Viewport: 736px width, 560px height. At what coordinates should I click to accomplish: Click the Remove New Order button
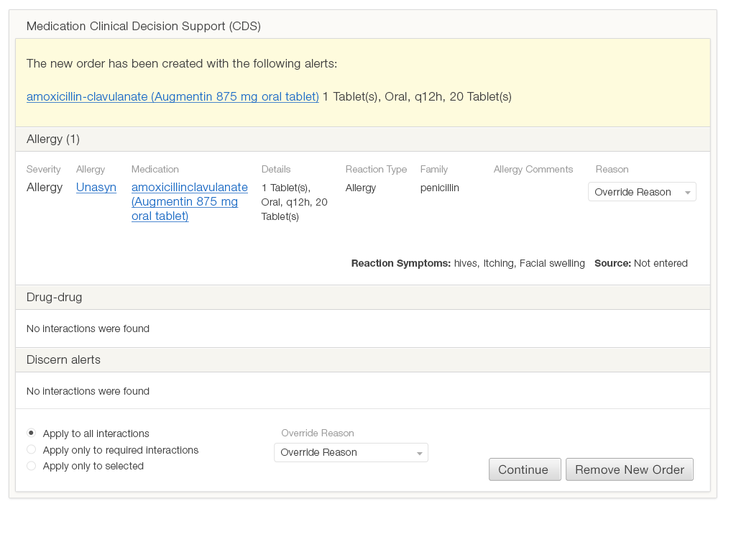629,469
